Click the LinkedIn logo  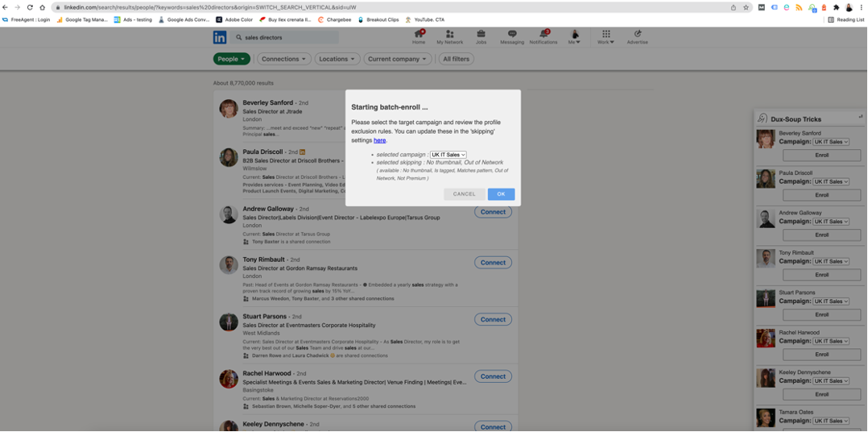(220, 38)
